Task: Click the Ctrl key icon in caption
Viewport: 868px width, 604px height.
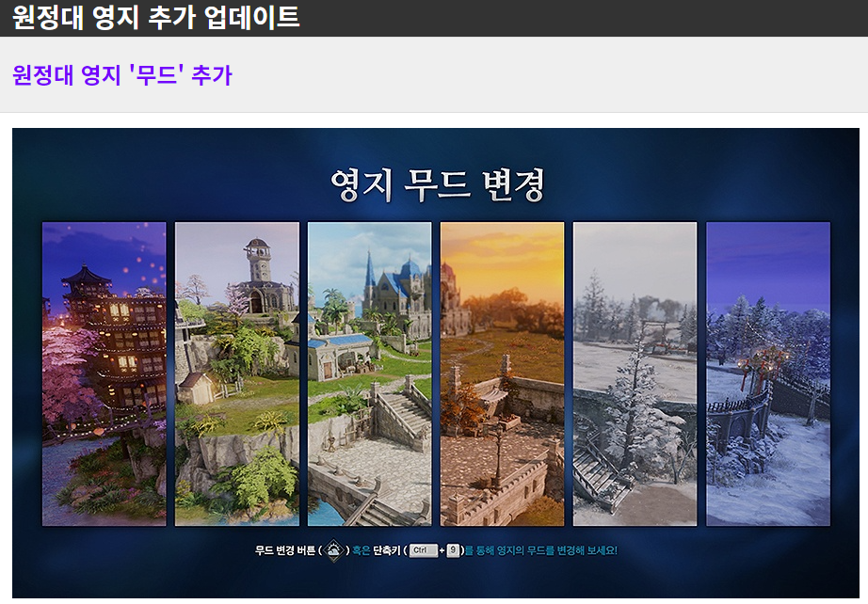Action: point(423,550)
